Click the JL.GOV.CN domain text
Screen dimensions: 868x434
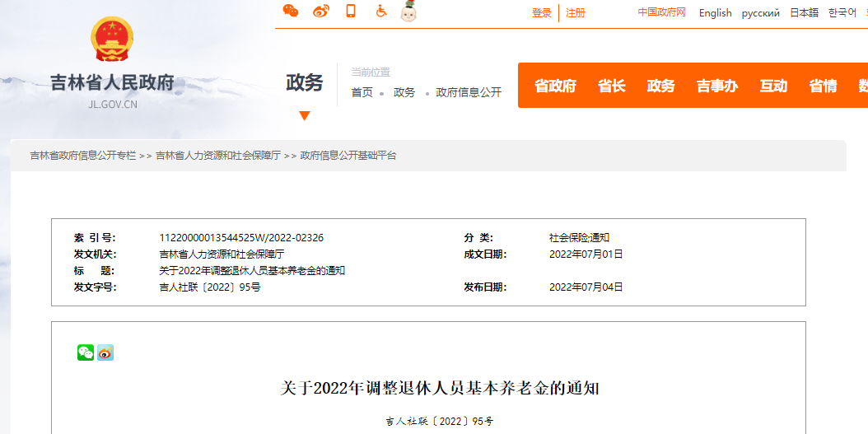(x=113, y=104)
